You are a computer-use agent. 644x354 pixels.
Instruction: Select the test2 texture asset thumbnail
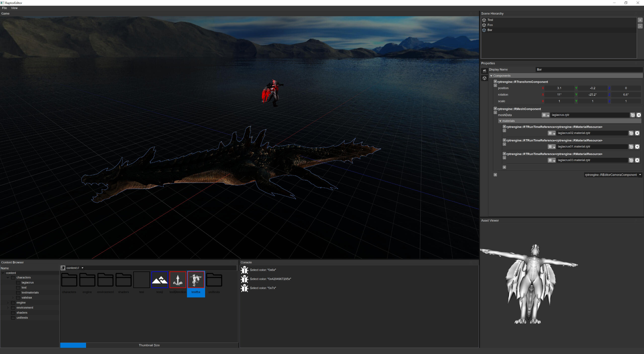(x=160, y=283)
